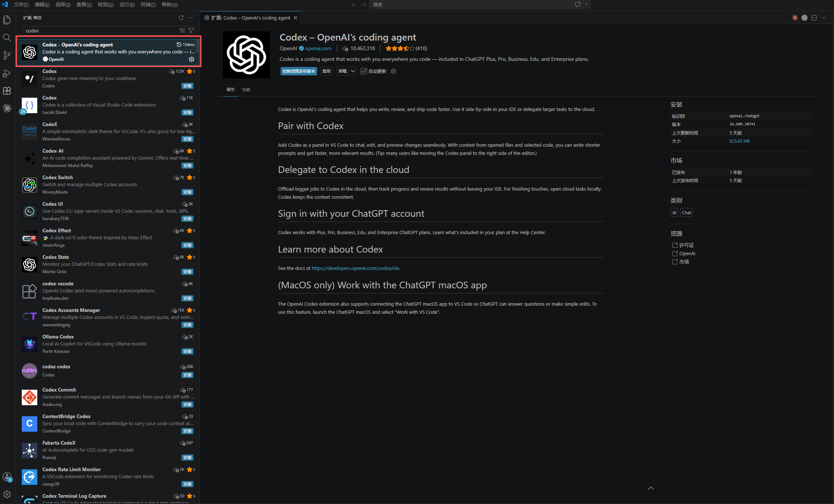
Task: Open the developers.openai.com/codex/ide docs link
Action: click(x=355, y=268)
